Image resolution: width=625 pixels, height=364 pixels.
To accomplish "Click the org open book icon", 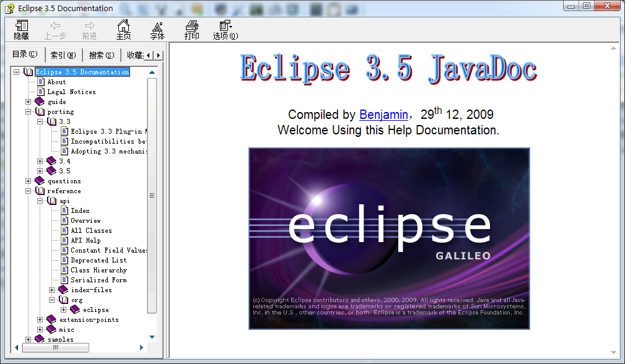I will point(63,300).
